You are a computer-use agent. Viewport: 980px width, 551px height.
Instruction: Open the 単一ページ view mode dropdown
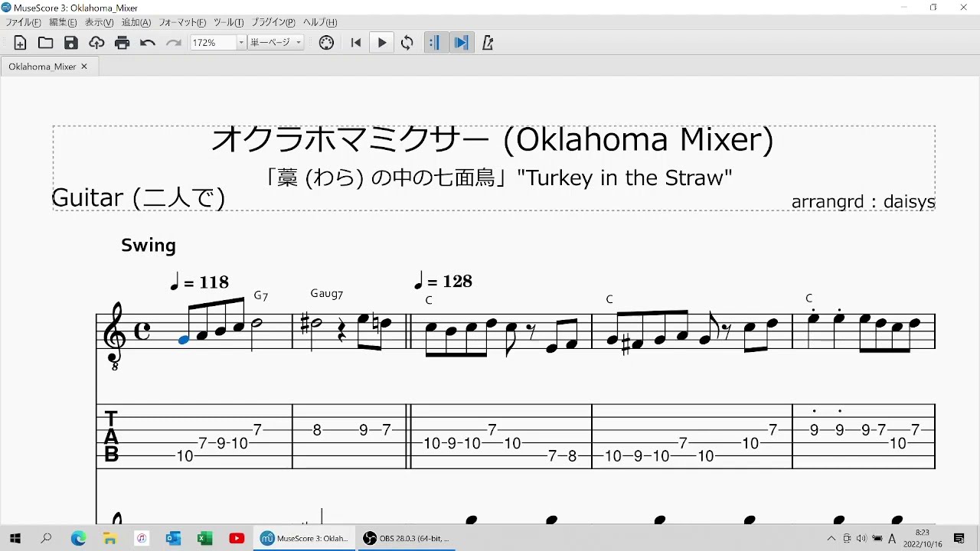click(276, 43)
